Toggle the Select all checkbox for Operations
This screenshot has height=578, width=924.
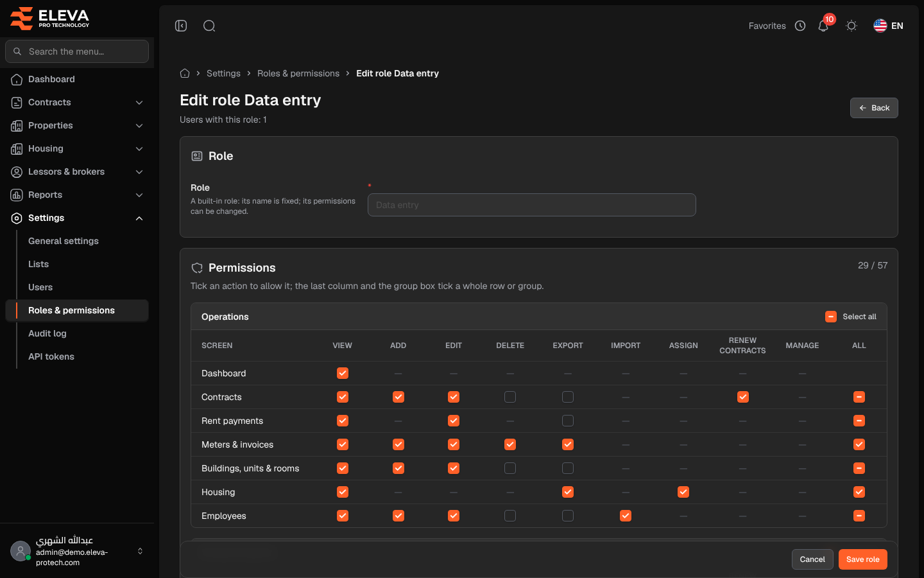831,317
